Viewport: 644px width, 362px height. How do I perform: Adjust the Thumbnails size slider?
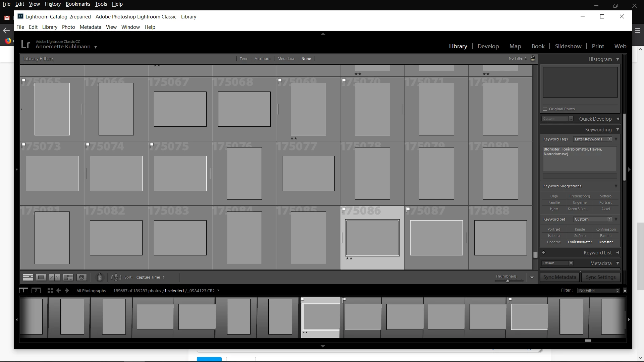click(x=507, y=281)
